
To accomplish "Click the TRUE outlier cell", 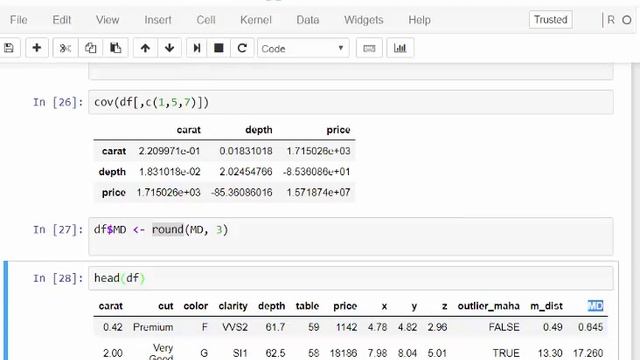I will click(x=506, y=353).
